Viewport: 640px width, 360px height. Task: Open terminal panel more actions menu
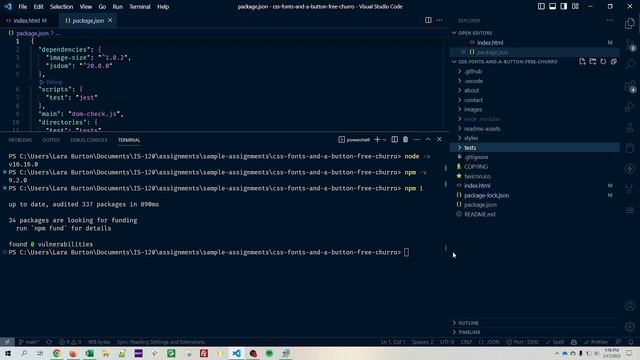pos(417,140)
